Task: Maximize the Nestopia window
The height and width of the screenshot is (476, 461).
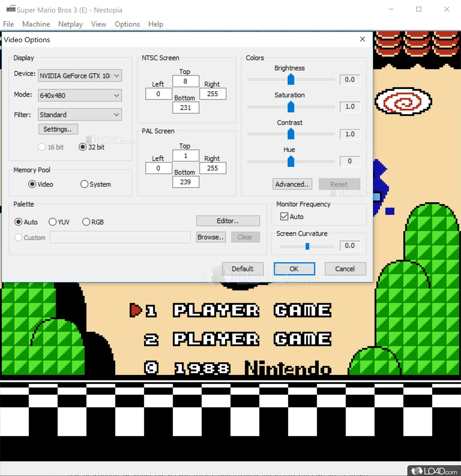Action: click(419, 9)
